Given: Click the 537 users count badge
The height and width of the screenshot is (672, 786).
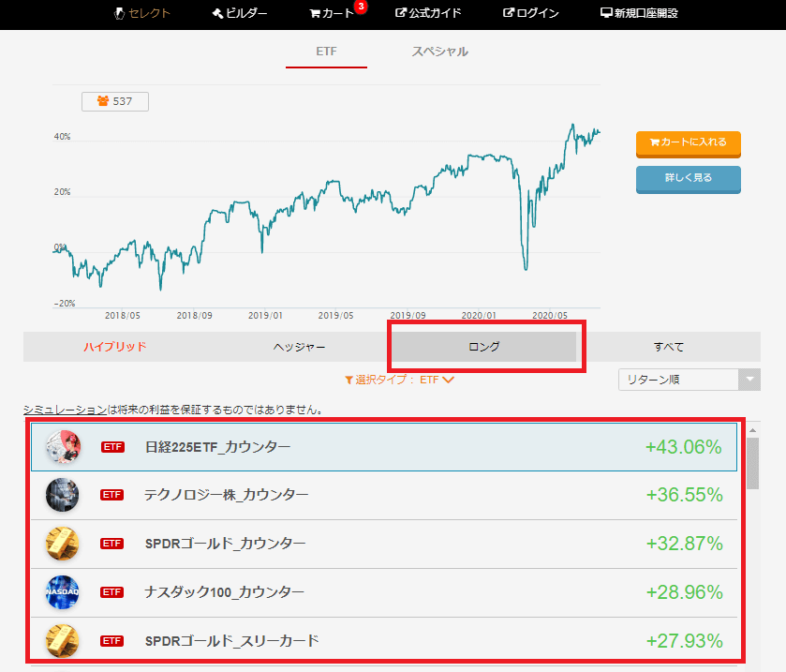Looking at the screenshot, I should coord(115,101).
